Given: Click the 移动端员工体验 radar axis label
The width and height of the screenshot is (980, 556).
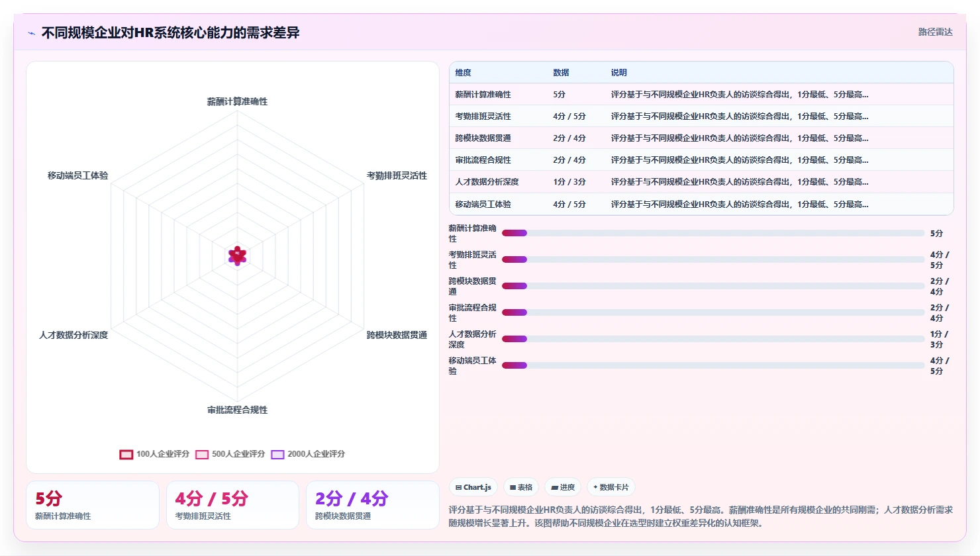Looking at the screenshot, I should click(77, 175).
